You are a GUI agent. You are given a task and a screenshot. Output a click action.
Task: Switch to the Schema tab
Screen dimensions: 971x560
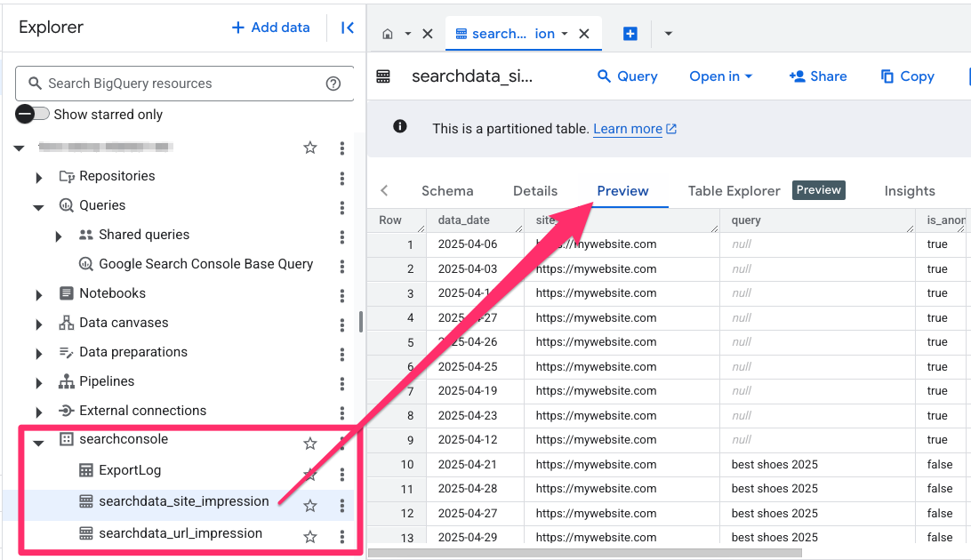pyautogui.click(x=447, y=191)
